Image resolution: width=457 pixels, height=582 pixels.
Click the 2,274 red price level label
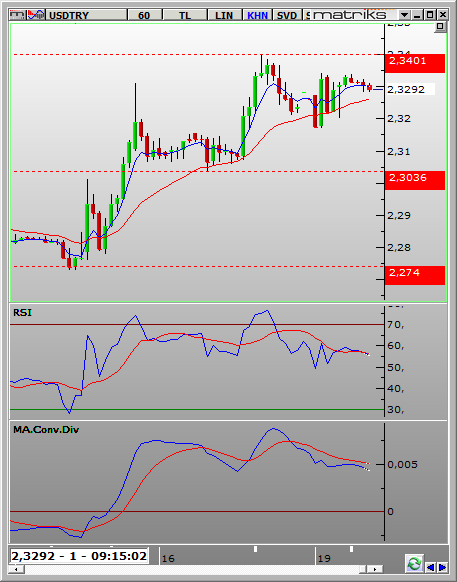click(x=415, y=275)
